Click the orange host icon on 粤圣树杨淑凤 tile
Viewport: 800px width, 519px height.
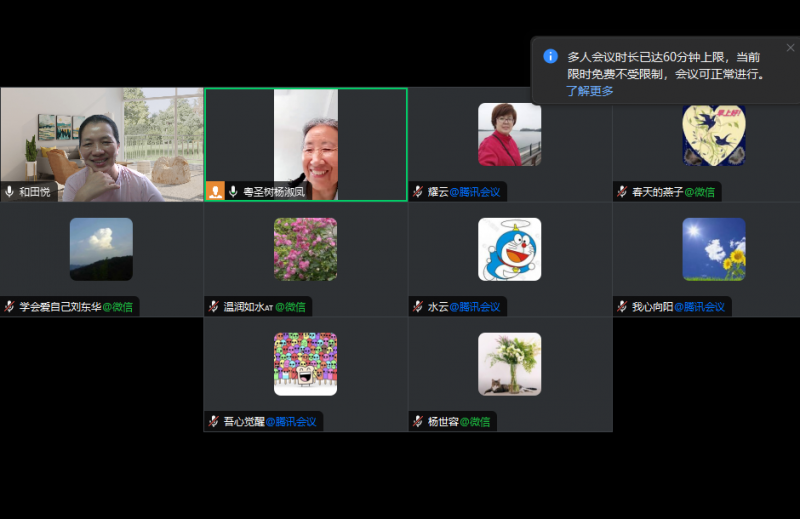click(x=215, y=191)
